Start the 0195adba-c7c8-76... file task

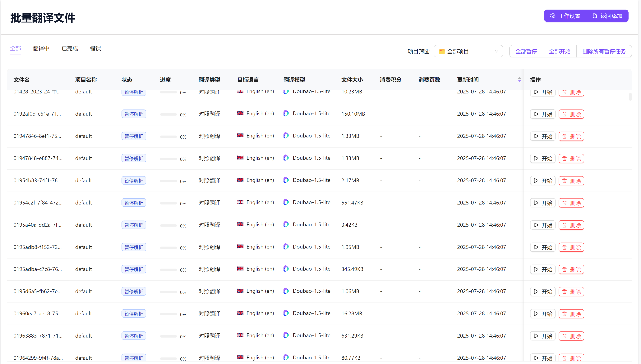click(x=543, y=269)
